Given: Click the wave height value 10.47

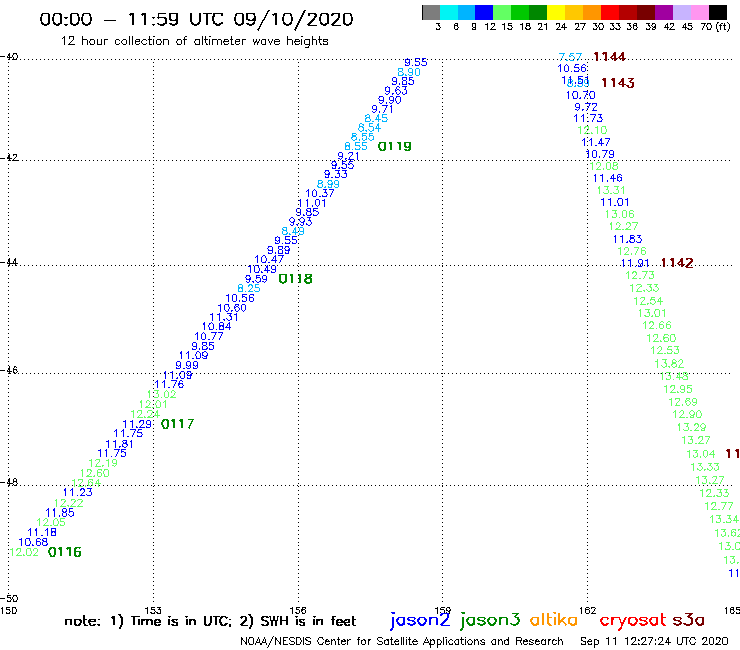Looking at the screenshot, I should click(x=269, y=260).
